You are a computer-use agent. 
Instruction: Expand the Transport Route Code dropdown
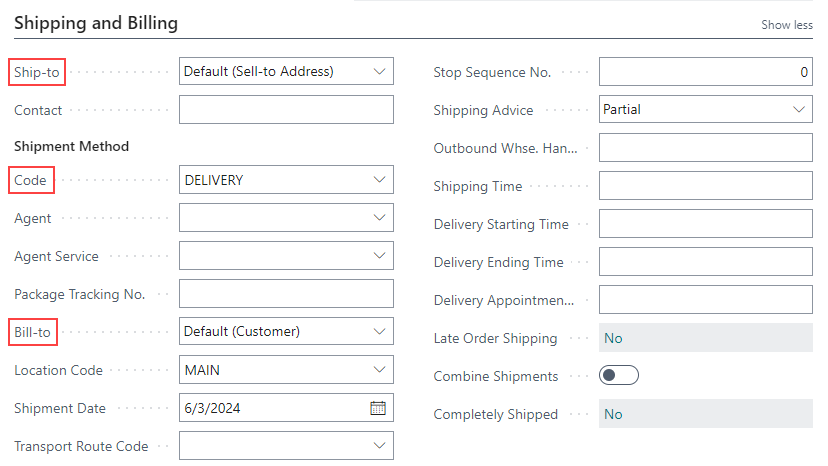[x=379, y=446]
